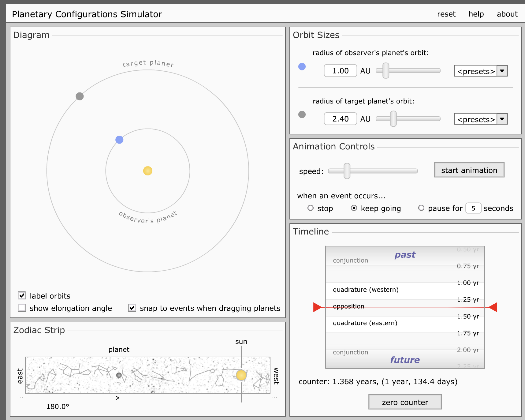Viewport: 525px width, 420px height.
Task: Click the 1.00 yr timeline label
Action: pos(468,283)
